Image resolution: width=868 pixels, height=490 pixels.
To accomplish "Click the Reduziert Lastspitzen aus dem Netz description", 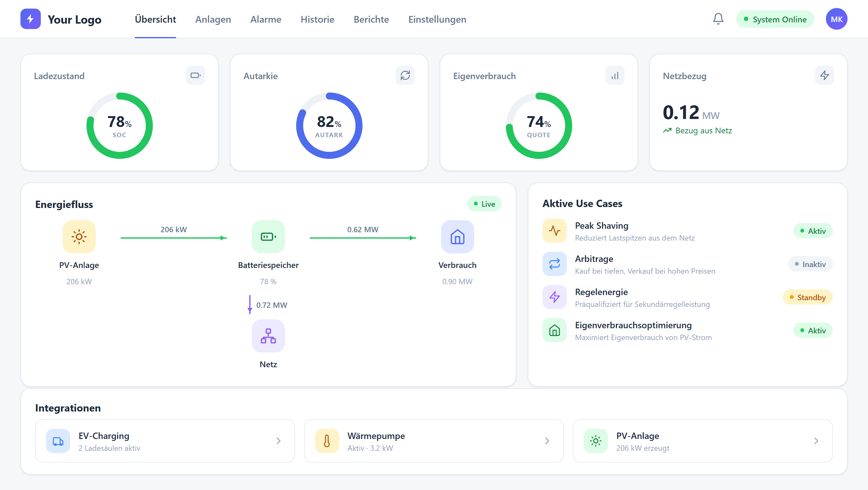I will coord(634,238).
